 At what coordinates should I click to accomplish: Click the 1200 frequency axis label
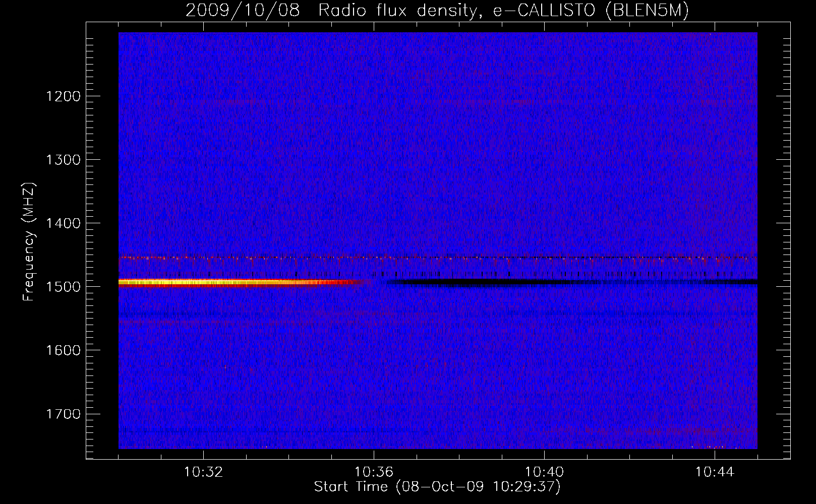click(63, 96)
